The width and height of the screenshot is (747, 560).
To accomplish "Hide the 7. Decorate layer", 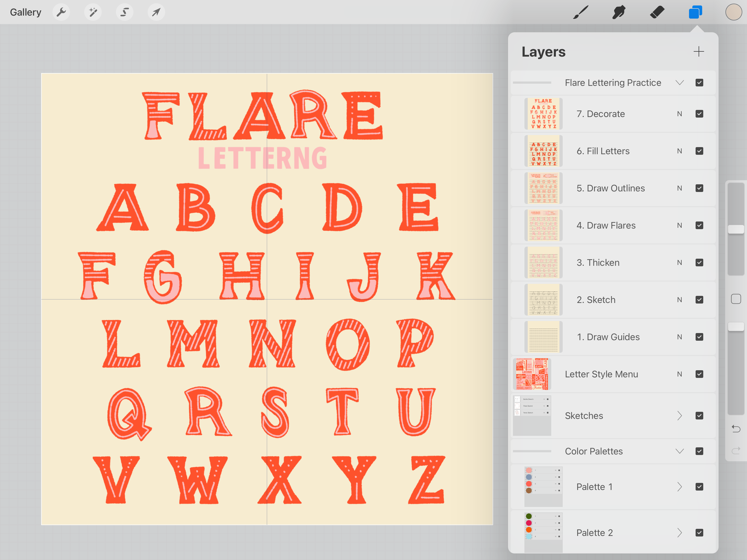I will tap(699, 114).
